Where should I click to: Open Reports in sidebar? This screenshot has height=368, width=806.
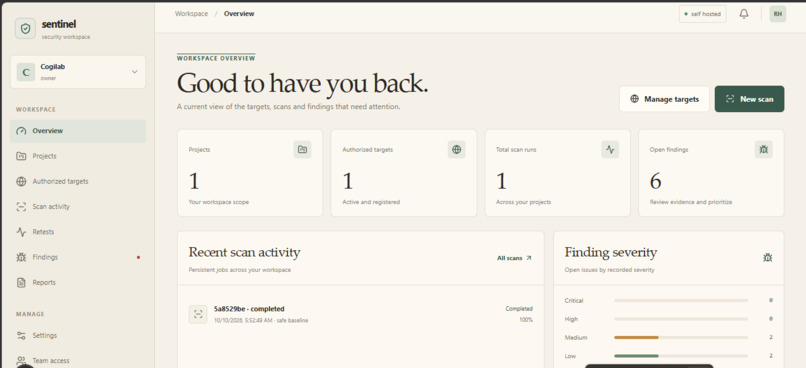[x=78, y=282]
